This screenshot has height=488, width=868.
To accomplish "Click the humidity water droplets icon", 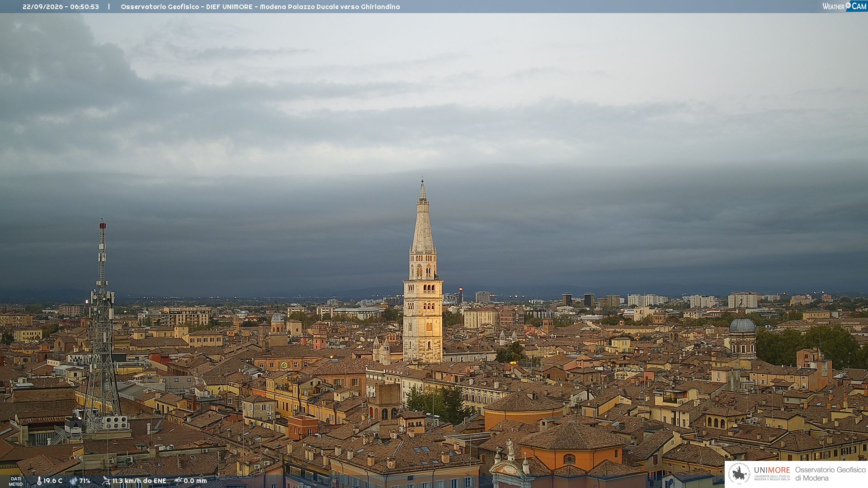I will (x=73, y=481).
